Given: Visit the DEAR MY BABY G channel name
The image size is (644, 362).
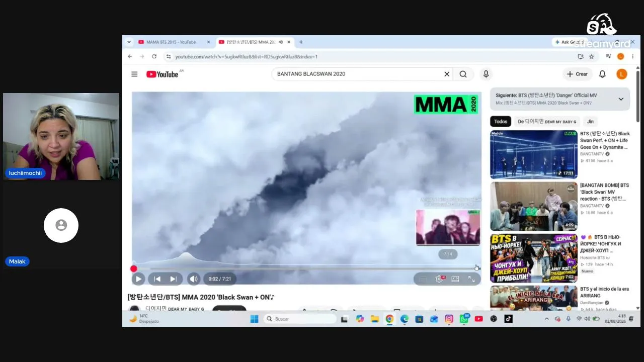Looking at the screenshot, I should [175, 309].
